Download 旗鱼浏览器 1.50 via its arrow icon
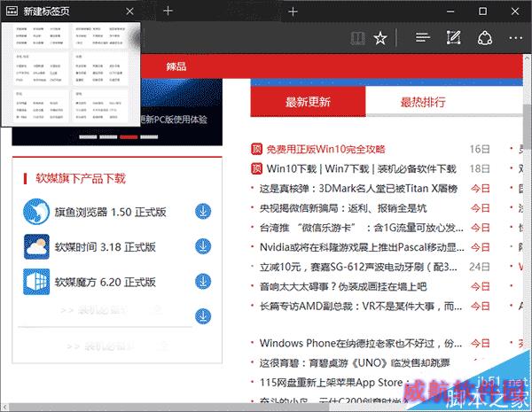Image resolution: width=532 pixels, height=412 pixels. (x=203, y=211)
